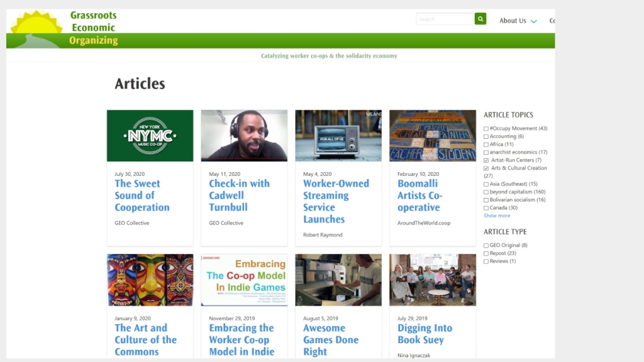
Task: Open the NYMC Music Co-op thumbnail
Action: coord(150,136)
